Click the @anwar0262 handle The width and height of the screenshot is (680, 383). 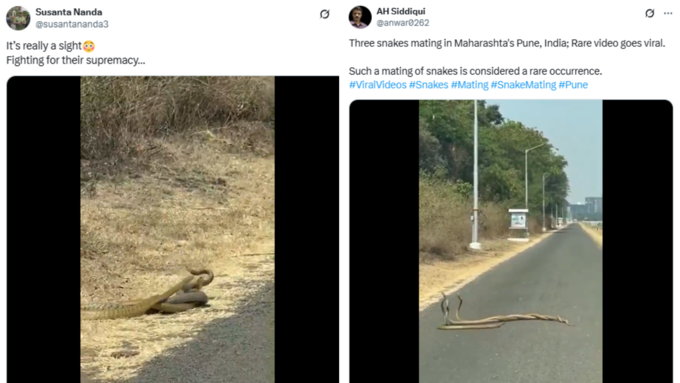[403, 23]
